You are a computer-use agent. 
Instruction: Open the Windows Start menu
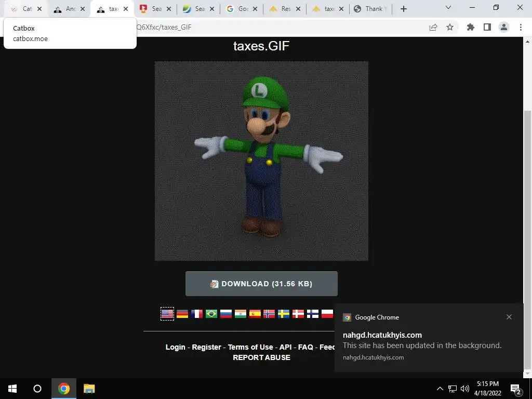[x=12, y=389]
